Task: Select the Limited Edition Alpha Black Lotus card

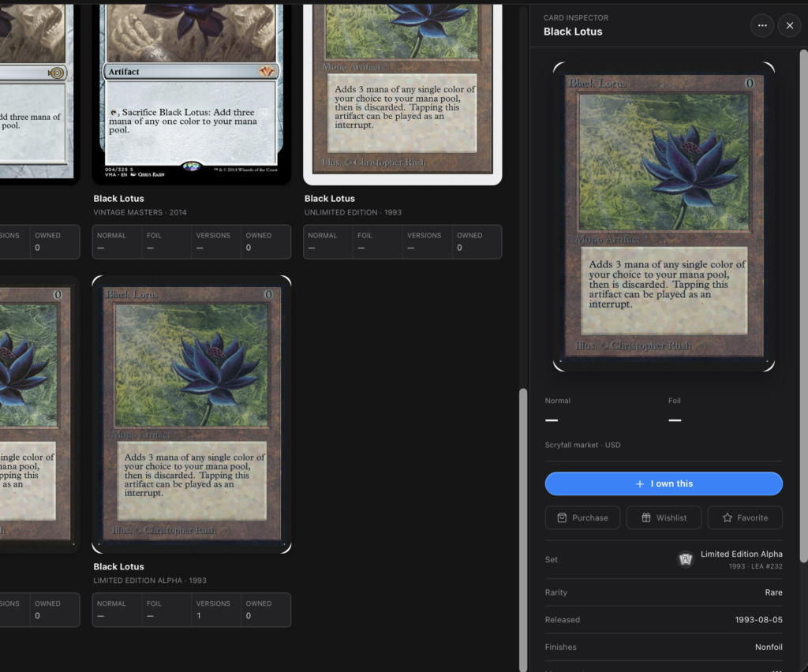Action: pos(192,415)
